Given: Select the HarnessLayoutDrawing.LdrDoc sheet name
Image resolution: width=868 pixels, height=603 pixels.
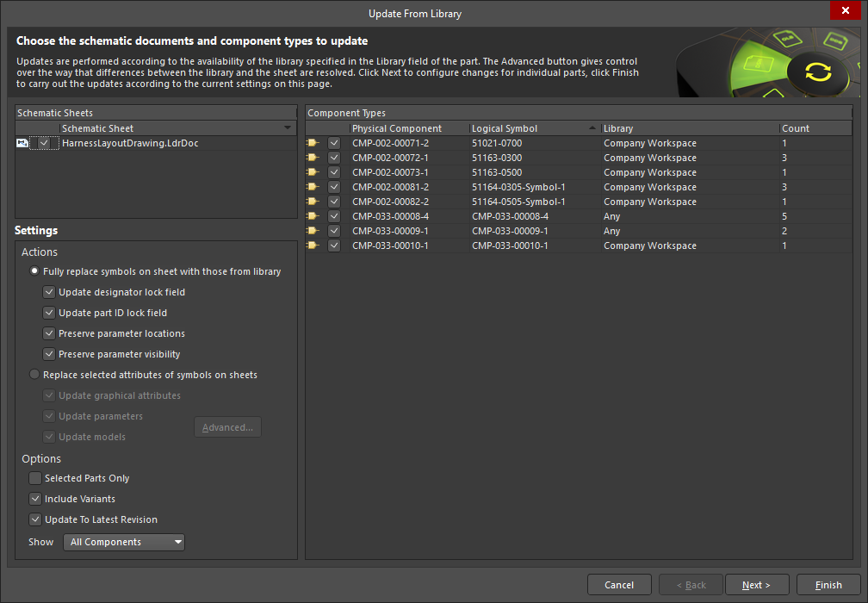Looking at the screenshot, I should tap(130, 143).
